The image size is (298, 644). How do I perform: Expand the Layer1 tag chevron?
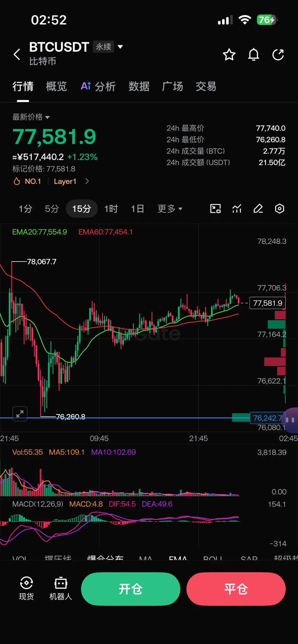pos(87,181)
